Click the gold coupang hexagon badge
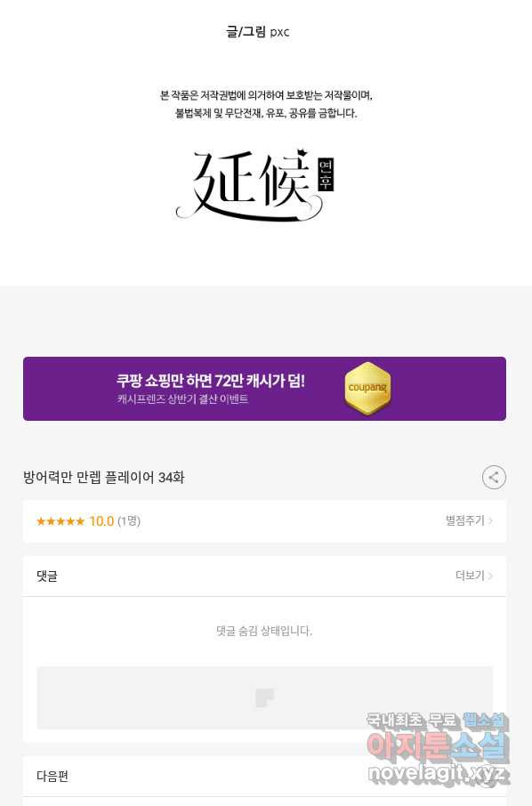Image resolution: width=532 pixels, height=806 pixels. point(367,388)
